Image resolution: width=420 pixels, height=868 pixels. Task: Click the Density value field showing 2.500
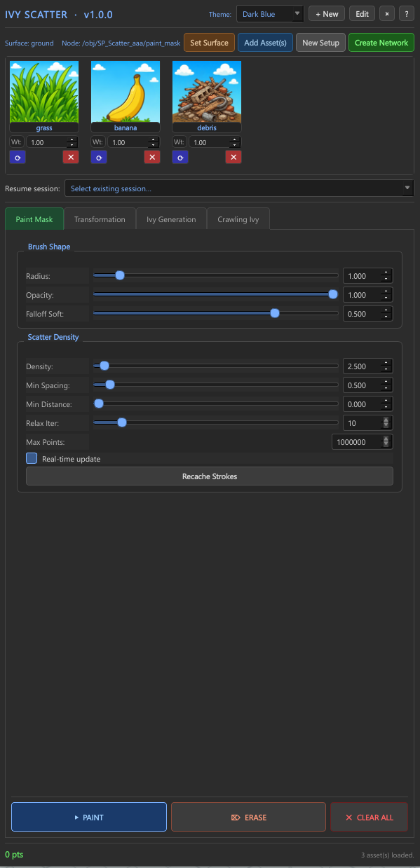[x=368, y=366]
